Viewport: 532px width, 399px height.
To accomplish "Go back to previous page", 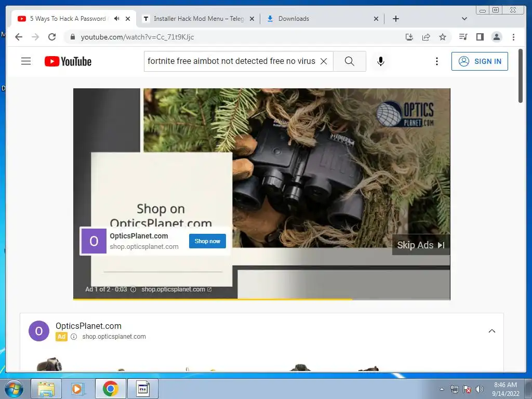I will 19,37.
